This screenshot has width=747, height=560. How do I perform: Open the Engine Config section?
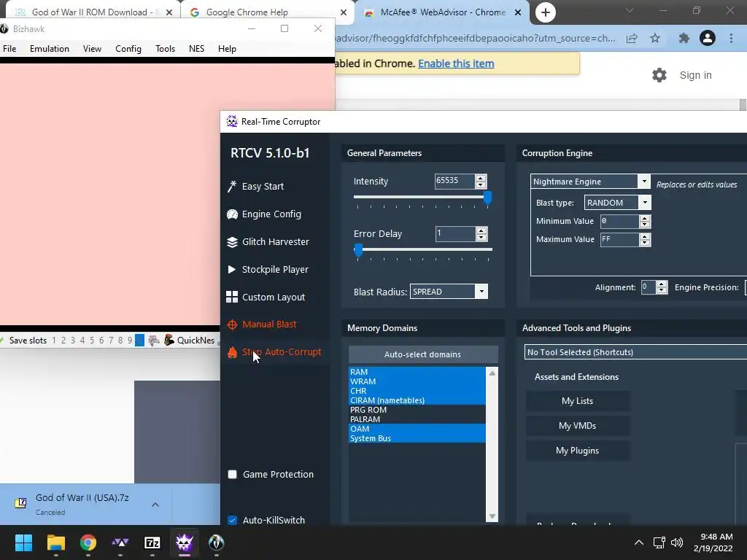tap(264, 214)
